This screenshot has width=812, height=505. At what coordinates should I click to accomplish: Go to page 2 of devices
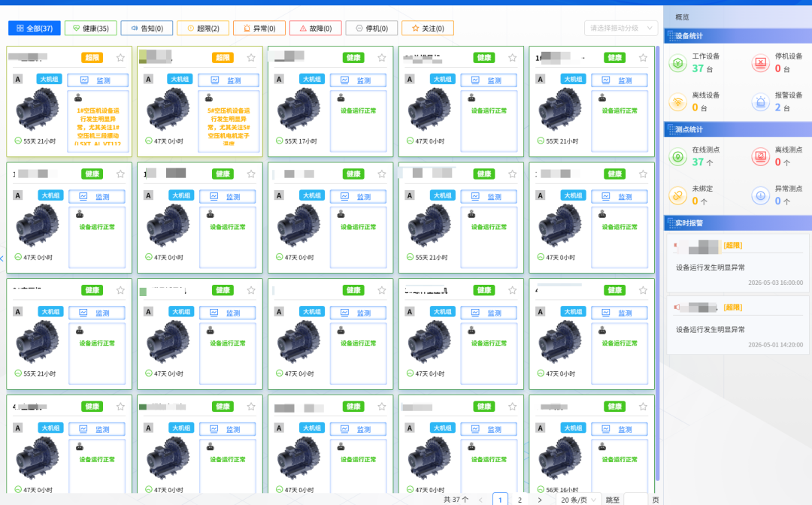coord(520,500)
